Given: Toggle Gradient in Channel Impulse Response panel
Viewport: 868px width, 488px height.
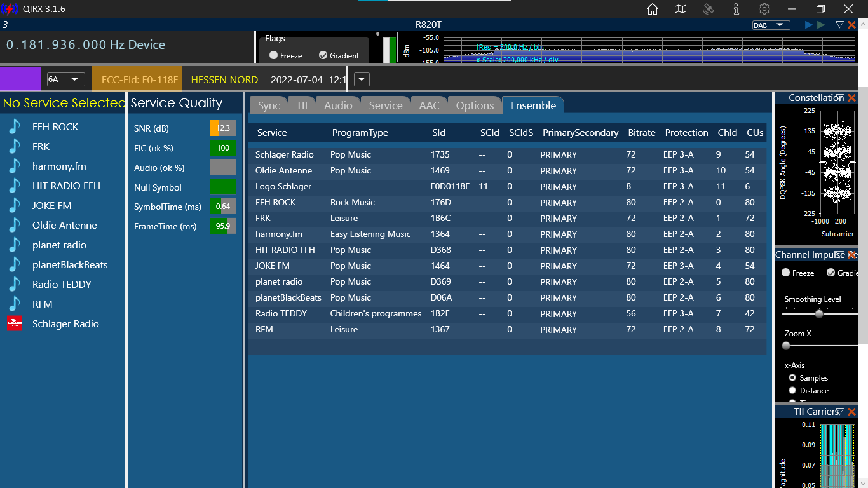Looking at the screenshot, I should (831, 273).
